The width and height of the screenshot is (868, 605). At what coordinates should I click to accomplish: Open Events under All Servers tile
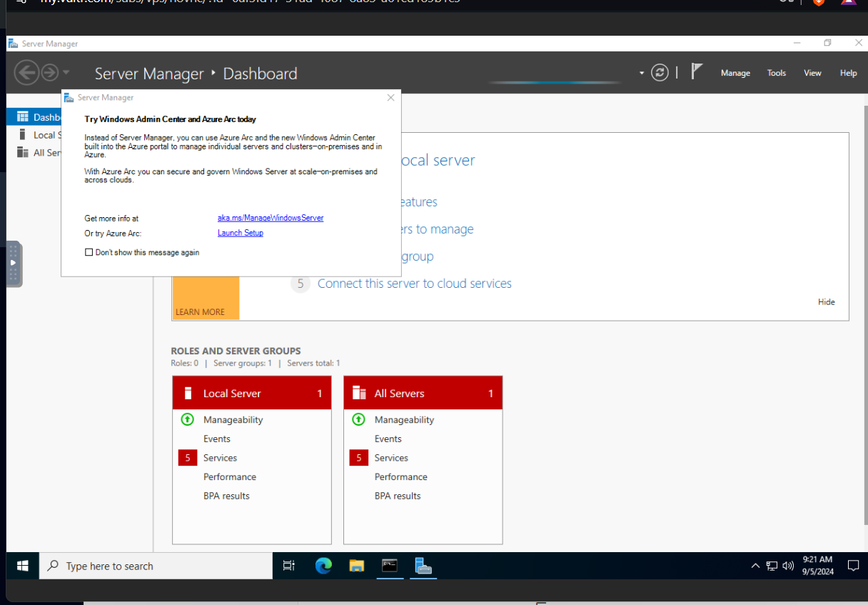coord(388,439)
